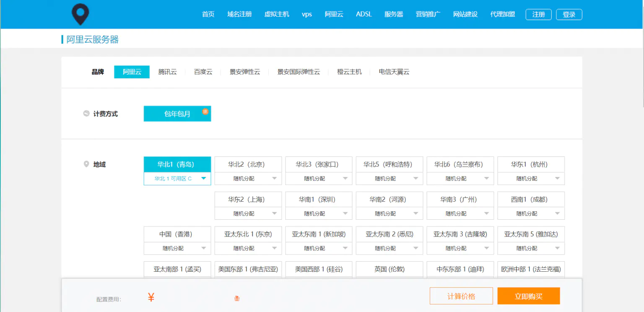Screen dimensions: 644x312
Task: Open ADSL nav item
Action: 364,14
